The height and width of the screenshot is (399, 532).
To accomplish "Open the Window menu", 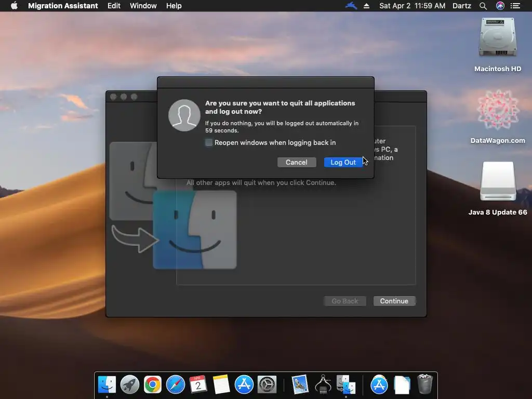I will (143, 6).
